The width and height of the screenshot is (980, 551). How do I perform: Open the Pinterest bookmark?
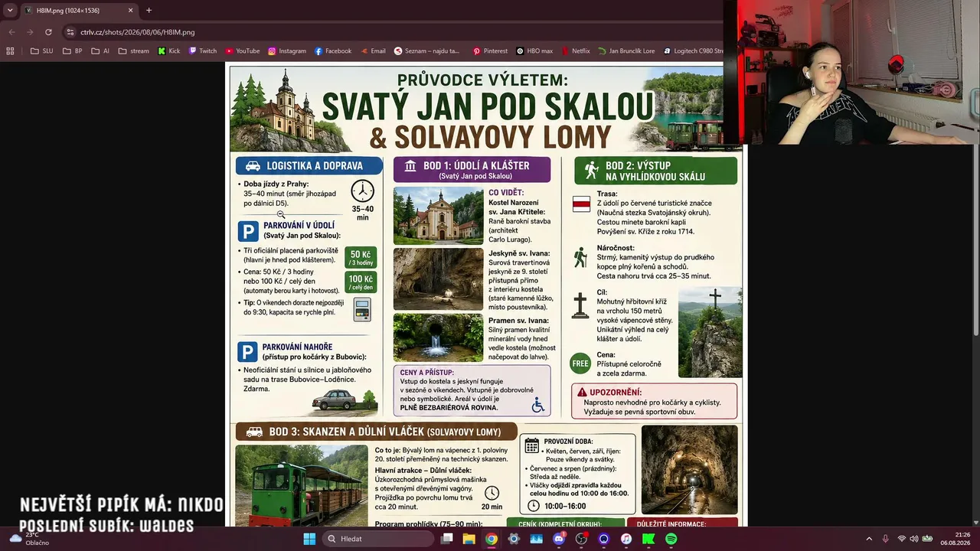click(x=490, y=51)
